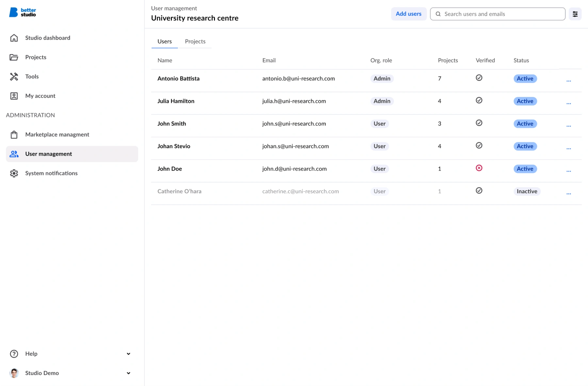
Task: Expand the Help menu chevron
Action: click(128, 354)
